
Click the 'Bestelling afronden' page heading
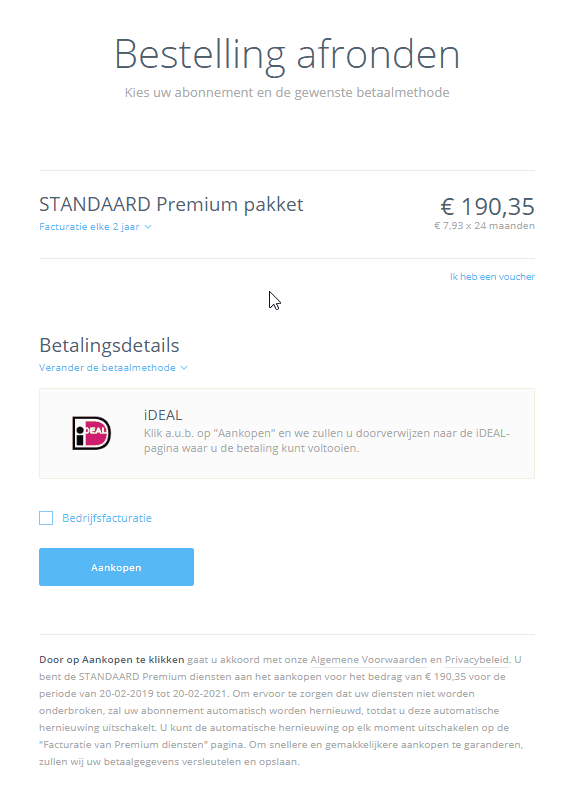point(287,55)
